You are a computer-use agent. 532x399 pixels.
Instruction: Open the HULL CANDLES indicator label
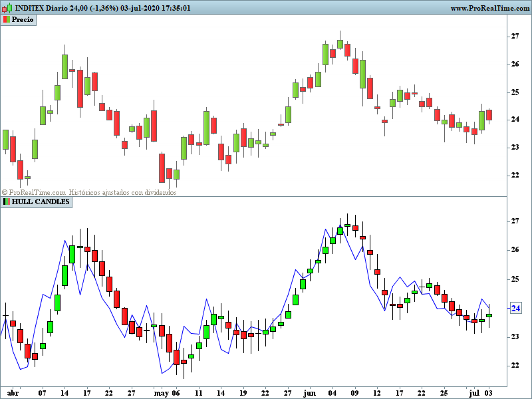(37, 201)
